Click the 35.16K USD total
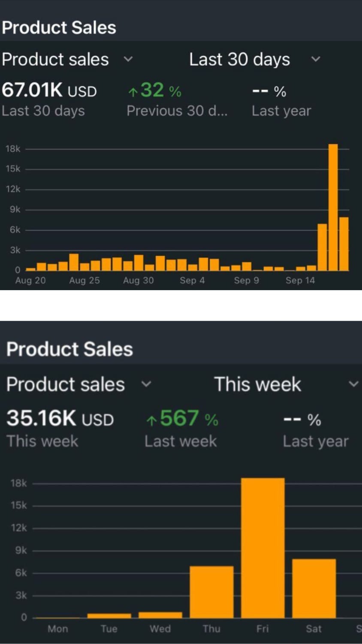Screen dimensions: 362x644 (x=60, y=418)
